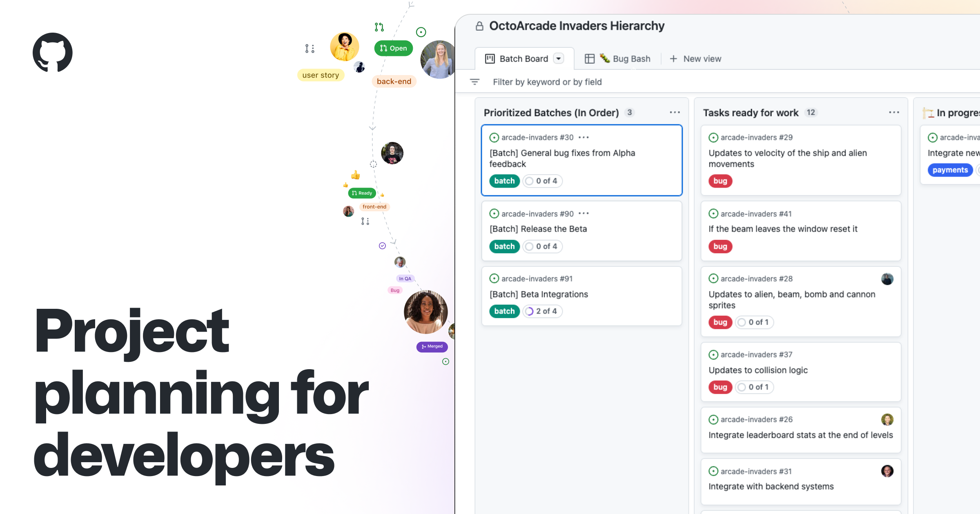Switch to the Bug Bash view tab
This screenshot has width=980, height=514.
pos(631,59)
